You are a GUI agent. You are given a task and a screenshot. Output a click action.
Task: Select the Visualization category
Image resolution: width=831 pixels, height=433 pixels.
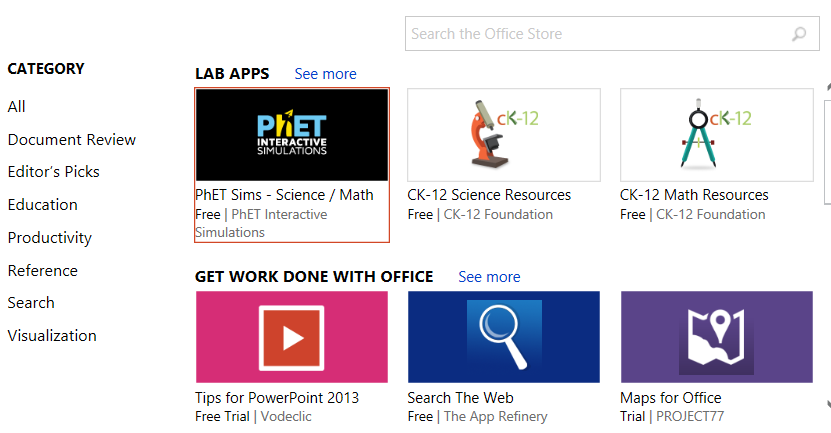(52, 336)
